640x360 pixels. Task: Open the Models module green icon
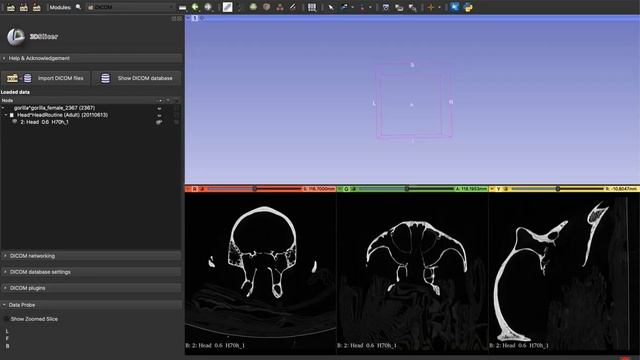(253, 7)
